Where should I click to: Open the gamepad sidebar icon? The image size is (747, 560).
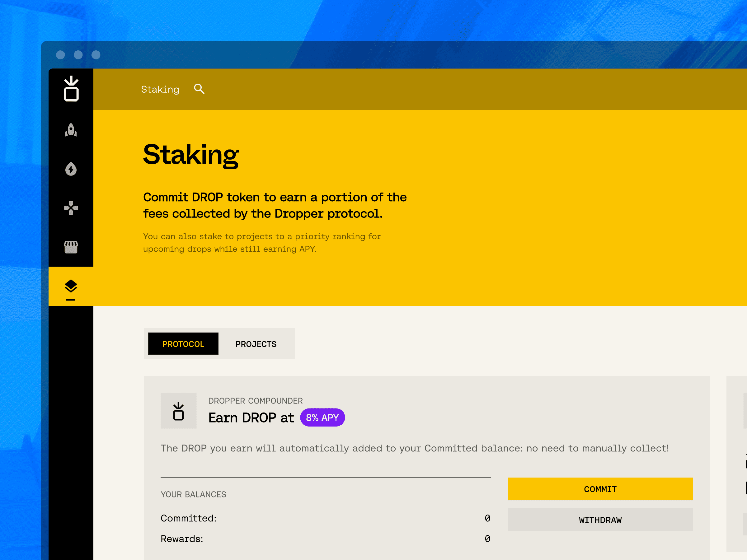point(71,208)
